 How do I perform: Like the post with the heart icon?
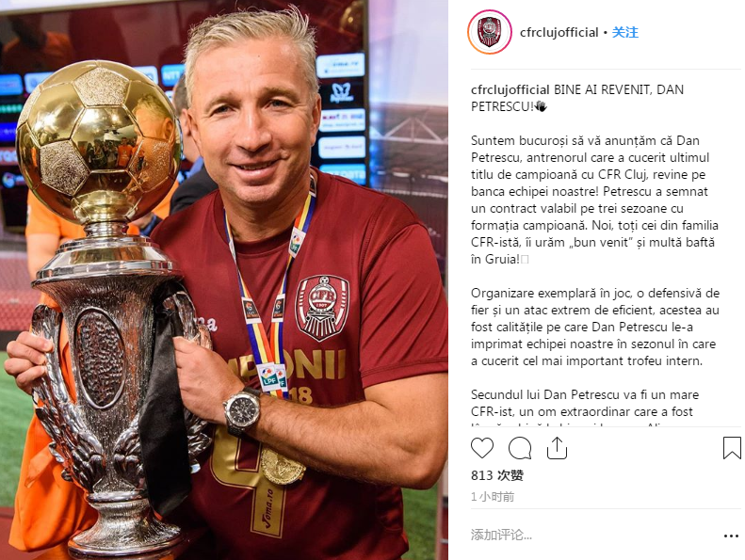[482, 448]
